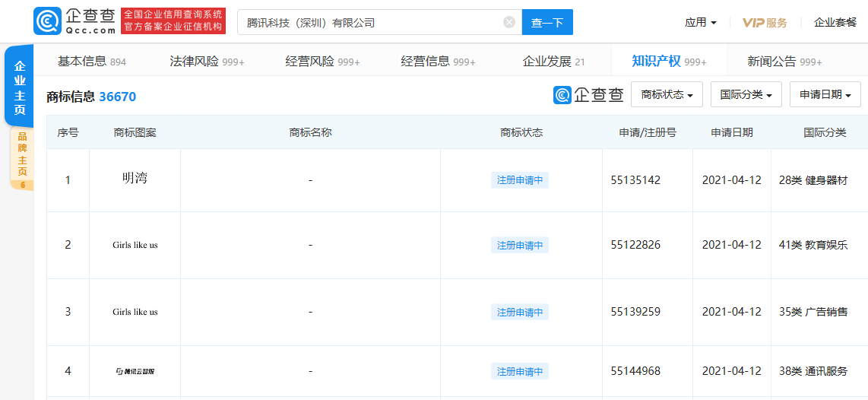Select the 品牌主页 side tab

pyautogui.click(x=22, y=158)
